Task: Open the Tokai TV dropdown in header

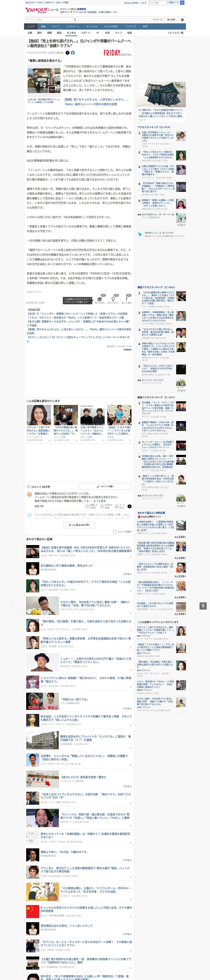Action: 173,3
